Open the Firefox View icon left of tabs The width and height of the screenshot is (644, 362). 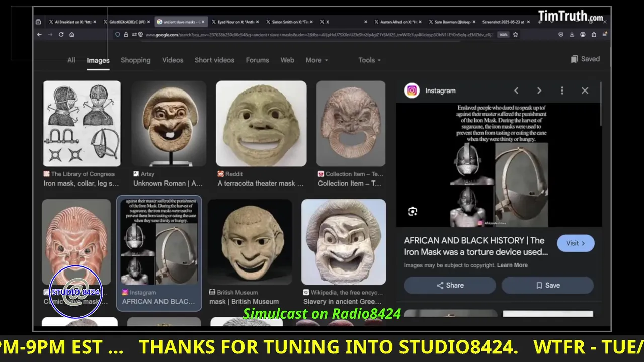point(38,22)
